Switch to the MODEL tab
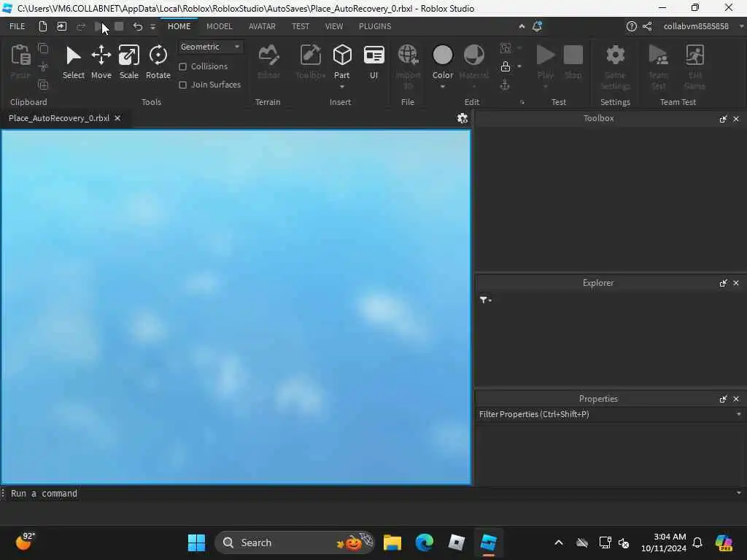 tap(219, 26)
